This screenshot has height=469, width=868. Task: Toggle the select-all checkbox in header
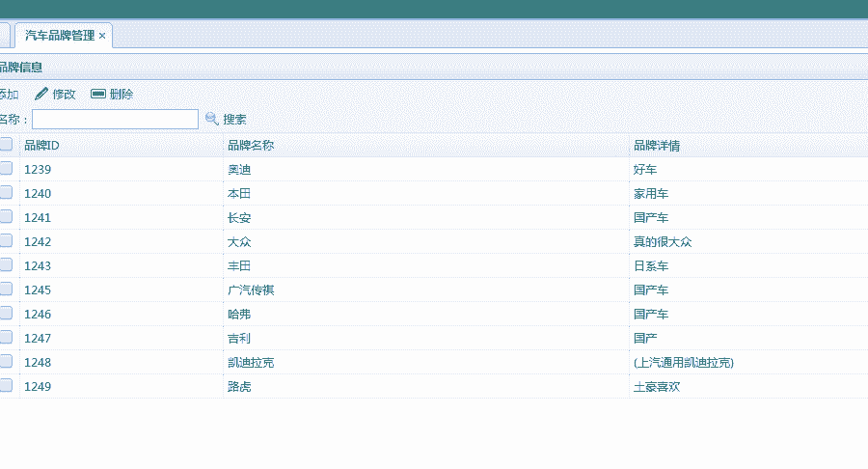[6, 145]
